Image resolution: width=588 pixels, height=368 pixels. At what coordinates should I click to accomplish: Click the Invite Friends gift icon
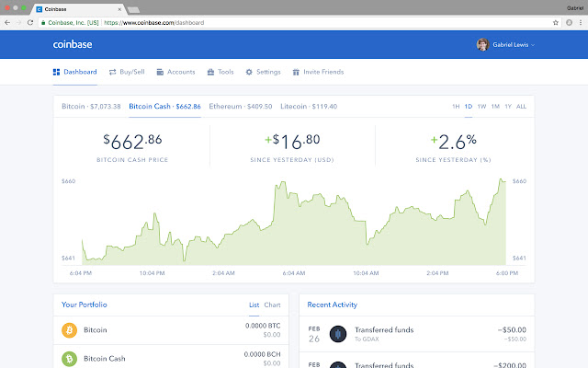pos(296,72)
